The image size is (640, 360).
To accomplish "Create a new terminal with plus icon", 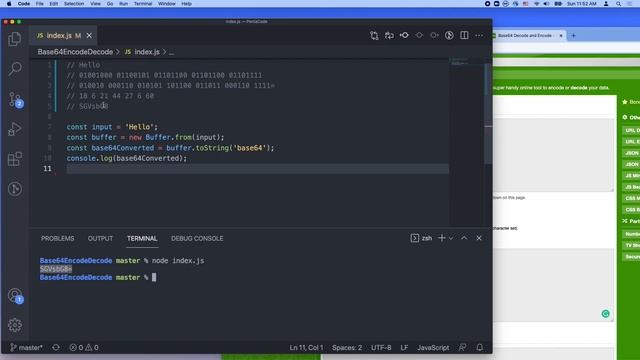I will tap(442, 238).
